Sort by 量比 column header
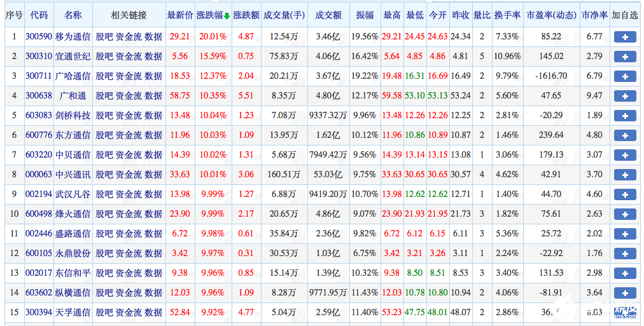This screenshot has height=326, width=644. 482,16
